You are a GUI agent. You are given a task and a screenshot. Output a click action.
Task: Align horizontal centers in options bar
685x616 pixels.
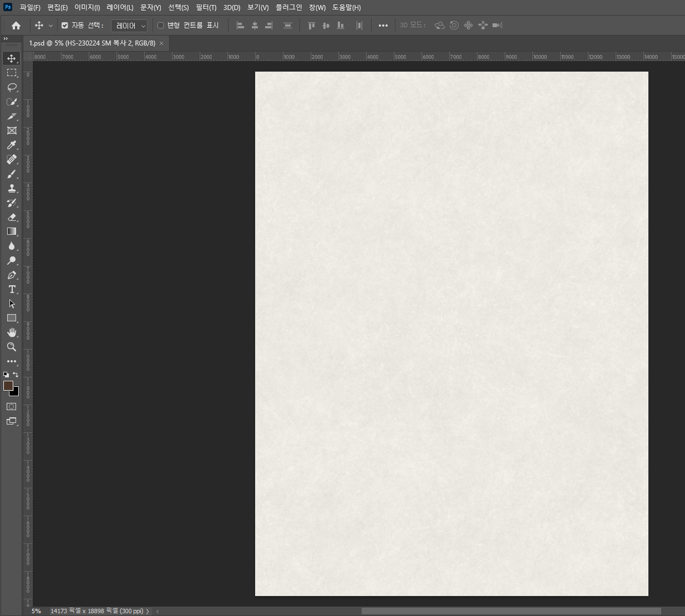click(x=255, y=26)
